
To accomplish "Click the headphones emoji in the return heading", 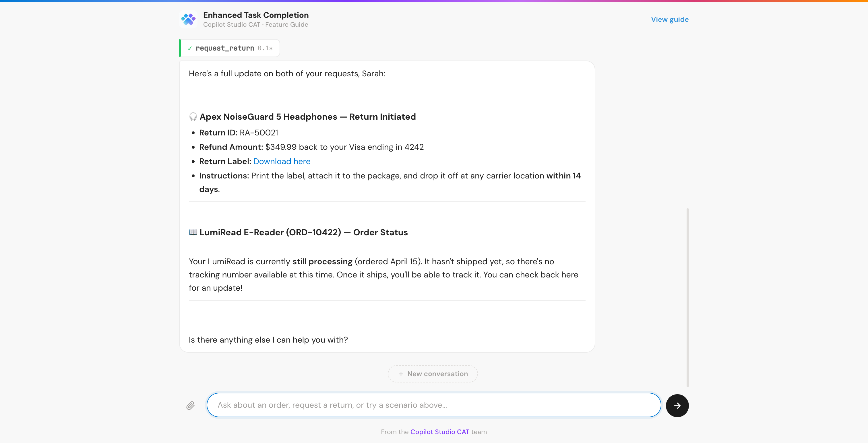I will [193, 116].
